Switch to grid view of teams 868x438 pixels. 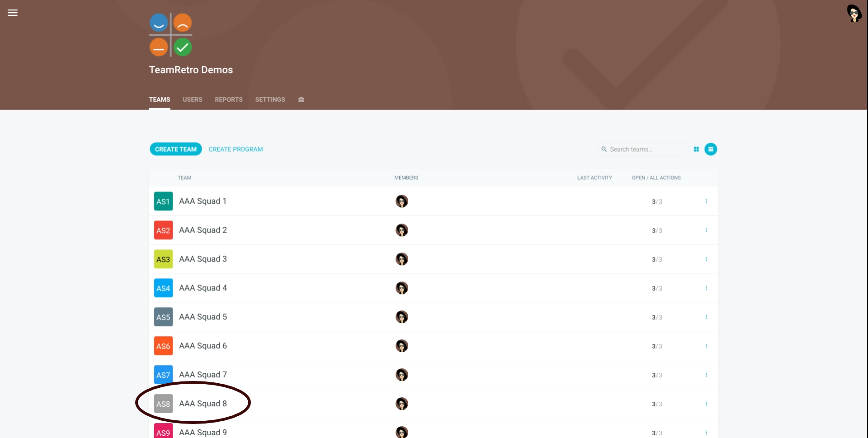[x=696, y=149]
